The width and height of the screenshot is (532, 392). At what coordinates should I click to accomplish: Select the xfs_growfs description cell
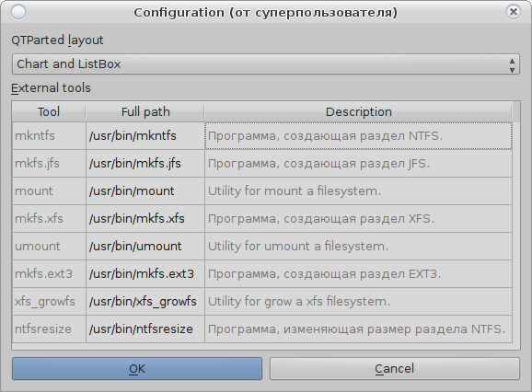pos(358,302)
